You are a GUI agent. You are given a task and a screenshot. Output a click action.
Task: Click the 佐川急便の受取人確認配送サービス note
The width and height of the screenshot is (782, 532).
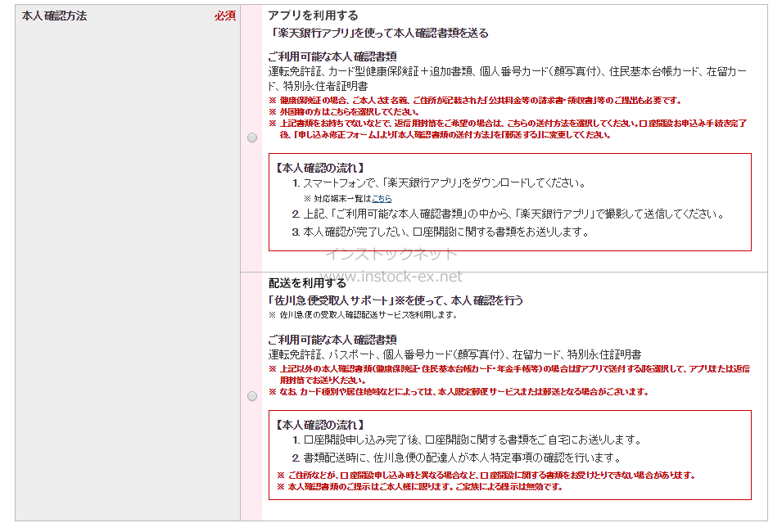coord(363,314)
